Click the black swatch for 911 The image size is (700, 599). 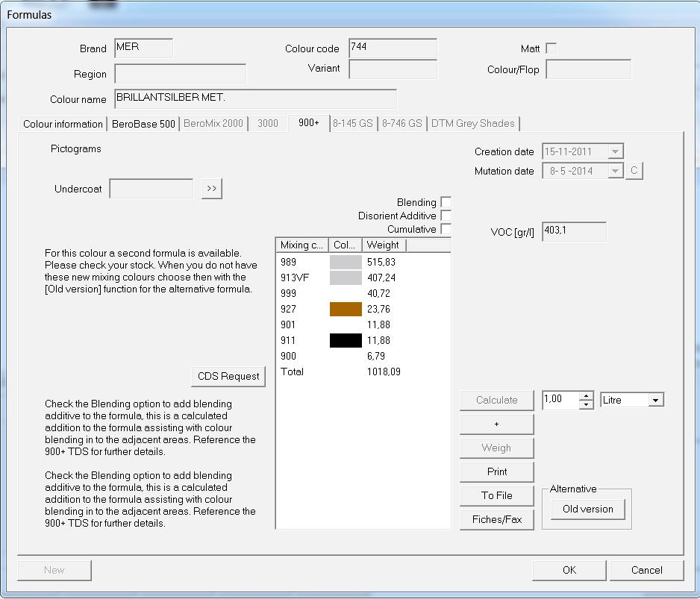pos(346,340)
